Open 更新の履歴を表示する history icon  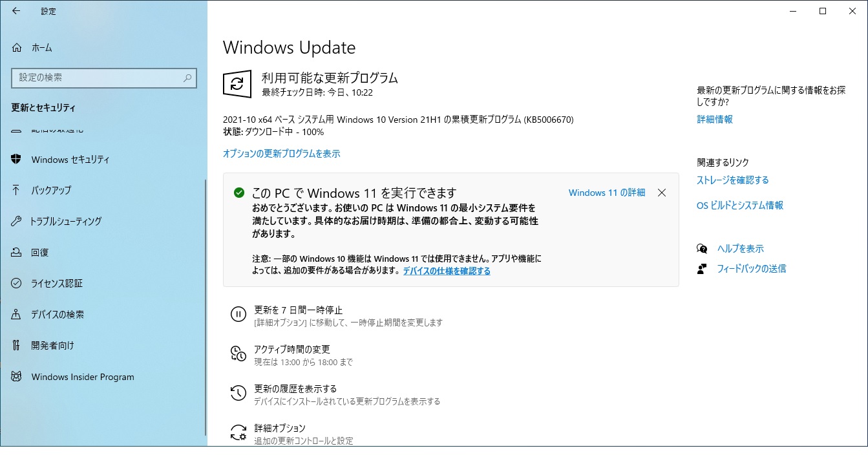pyautogui.click(x=238, y=393)
